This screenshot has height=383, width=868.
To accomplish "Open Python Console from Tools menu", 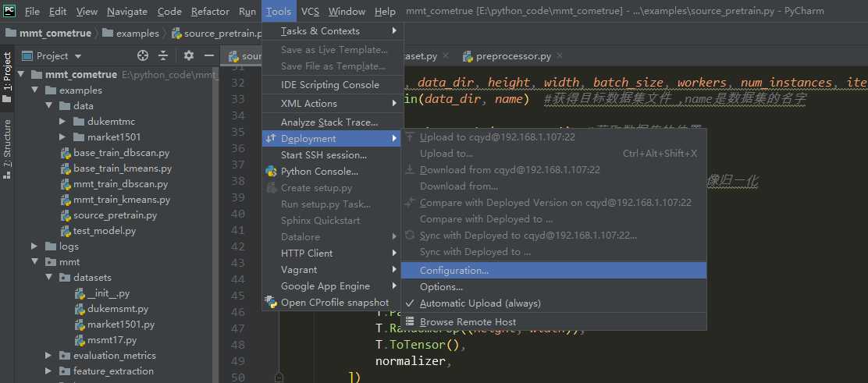I will (319, 172).
